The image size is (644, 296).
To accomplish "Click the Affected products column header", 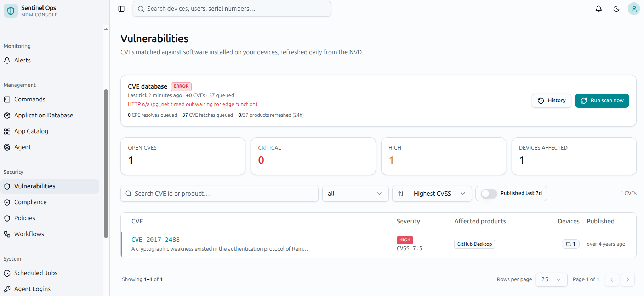I will point(480,221).
